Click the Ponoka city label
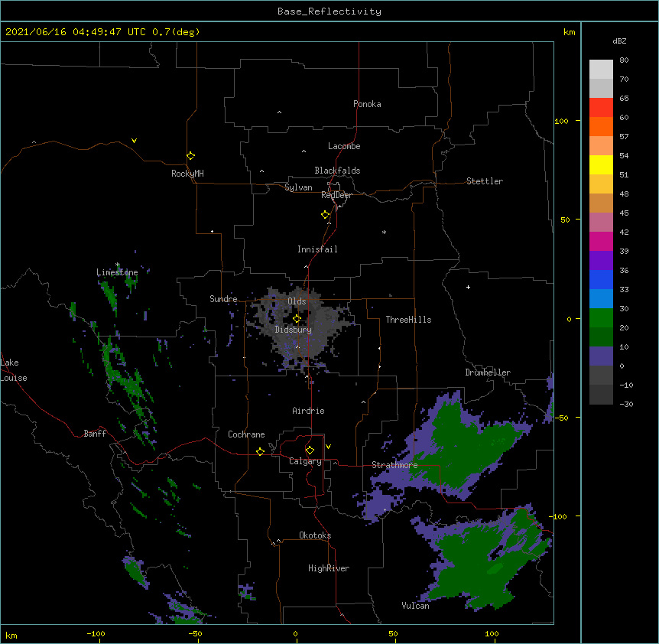 click(367, 104)
